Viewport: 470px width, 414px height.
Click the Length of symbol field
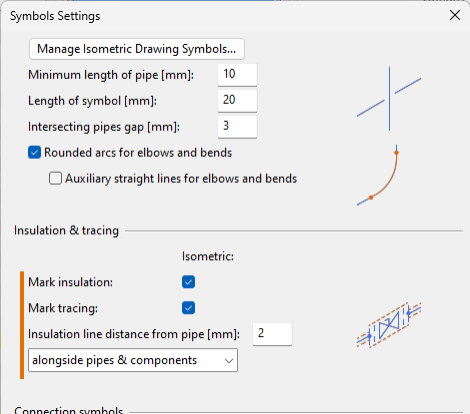(x=237, y=100)
